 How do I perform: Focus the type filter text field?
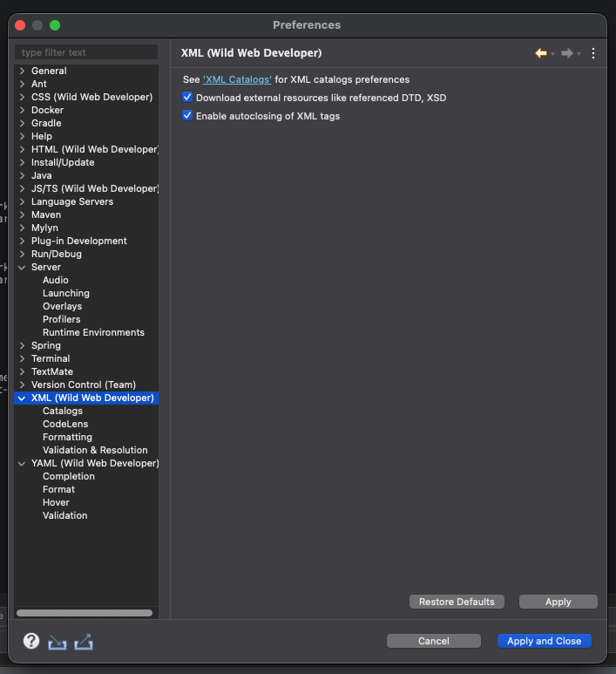(86, 52)
